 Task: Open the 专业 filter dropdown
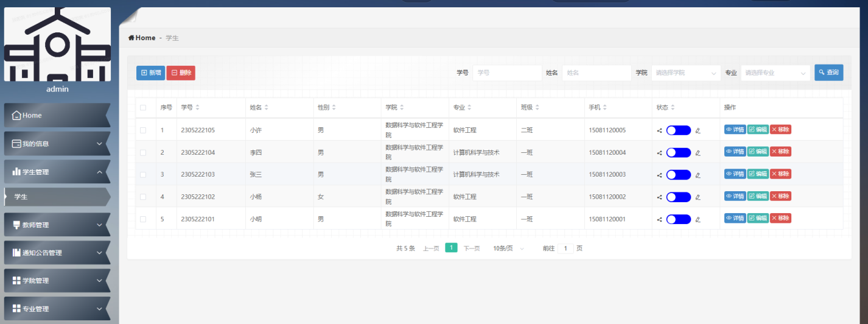(775, 72)
